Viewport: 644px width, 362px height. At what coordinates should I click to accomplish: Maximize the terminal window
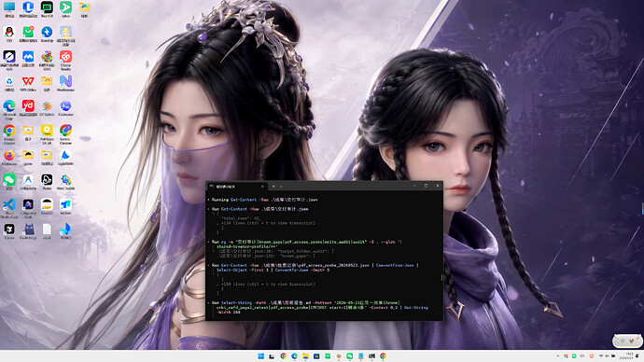click(426, 186)
